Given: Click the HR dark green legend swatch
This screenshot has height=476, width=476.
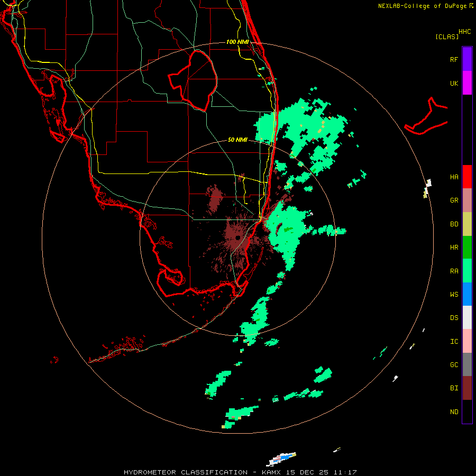Looking at the screenshot, I should tap(467, 248).
